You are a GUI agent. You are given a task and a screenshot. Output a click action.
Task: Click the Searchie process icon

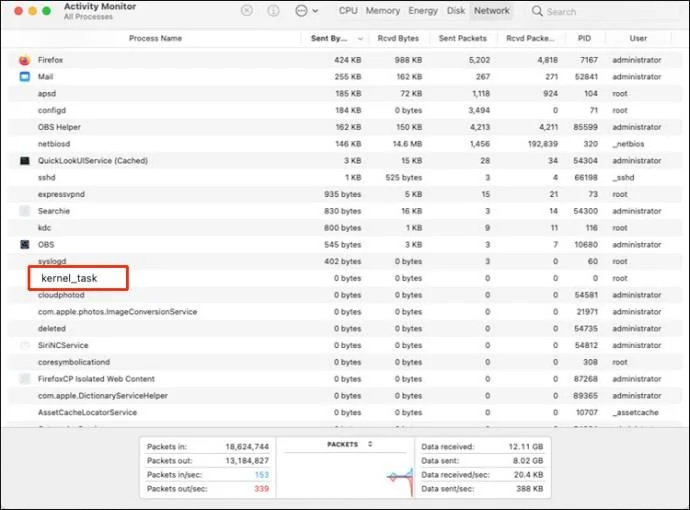coord(25,211)
